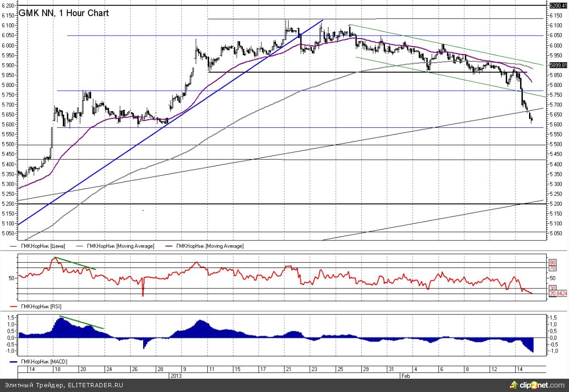Screen dimensions: 569x392
Task: Select the ГМКНорНик [MACD] legend label
Action: click(x=43, y=362)
